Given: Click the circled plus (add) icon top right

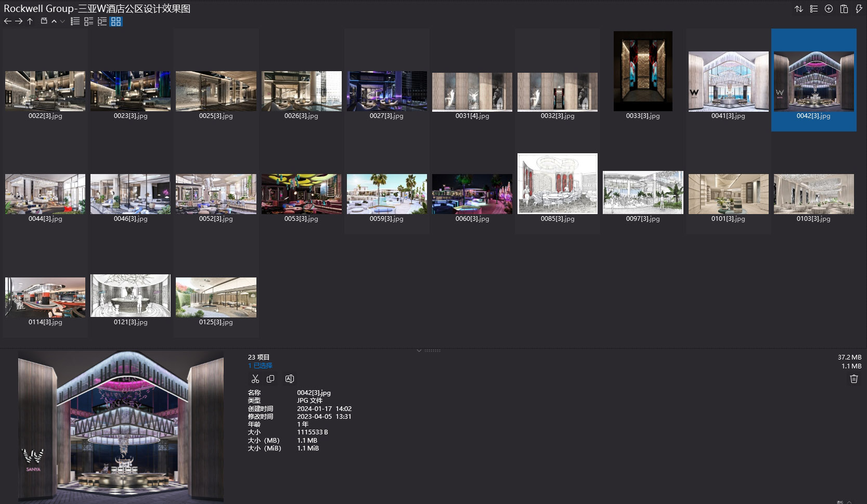Looking at the screenshot, I should point(829,9).
